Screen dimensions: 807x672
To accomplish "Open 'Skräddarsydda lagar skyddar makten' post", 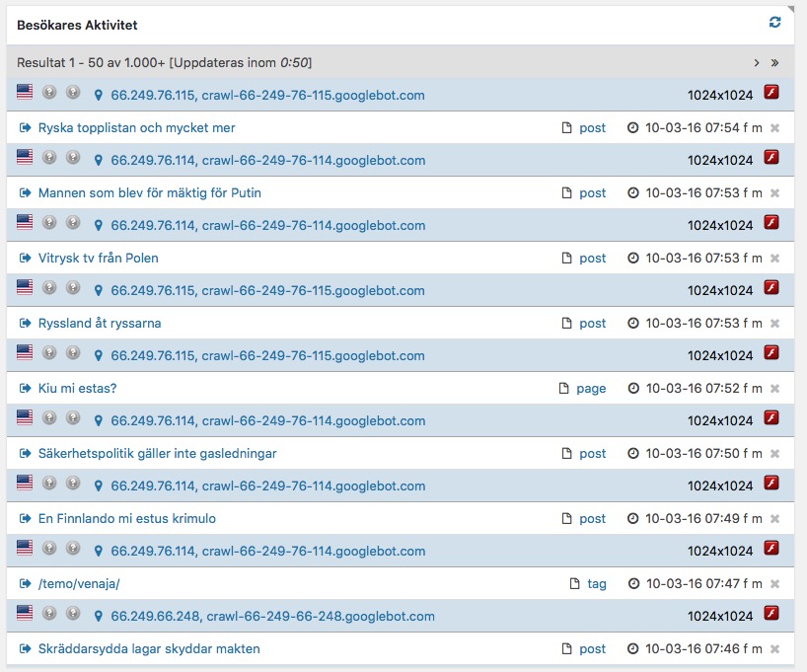I will 149,649.
